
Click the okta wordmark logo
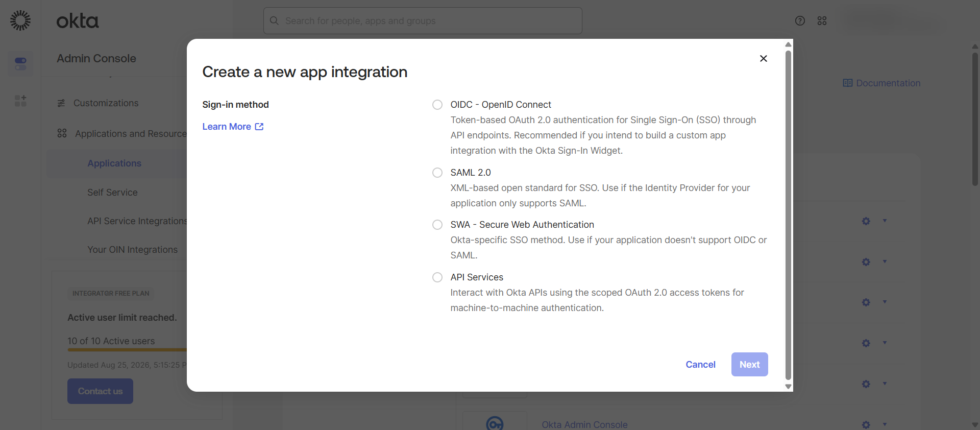78,21
